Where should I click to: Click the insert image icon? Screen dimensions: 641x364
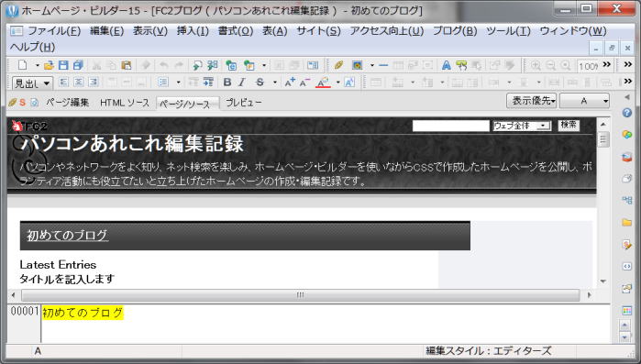358,65
